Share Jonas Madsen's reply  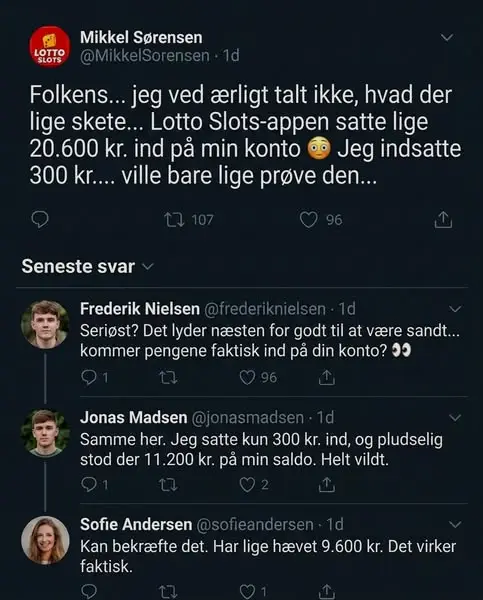326,485
